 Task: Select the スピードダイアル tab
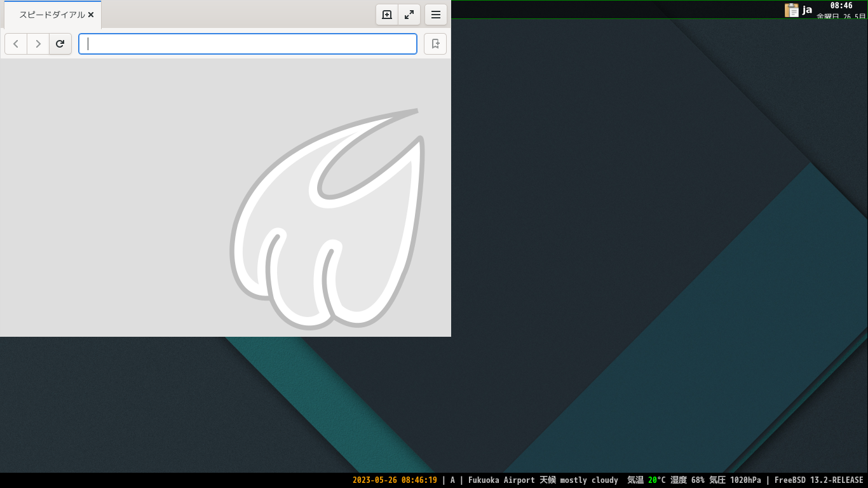click(53, 15)
